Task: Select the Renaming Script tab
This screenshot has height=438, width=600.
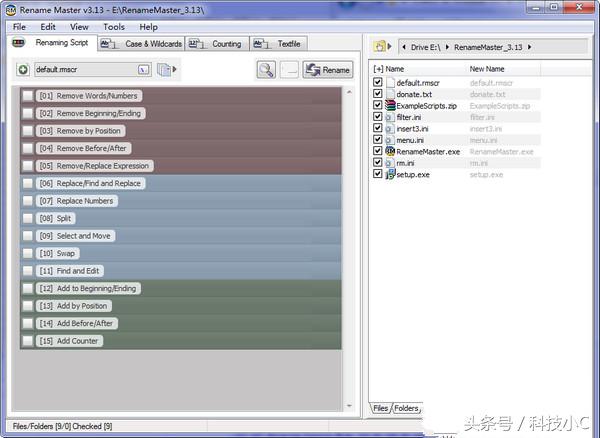Action: coord(52,43)
